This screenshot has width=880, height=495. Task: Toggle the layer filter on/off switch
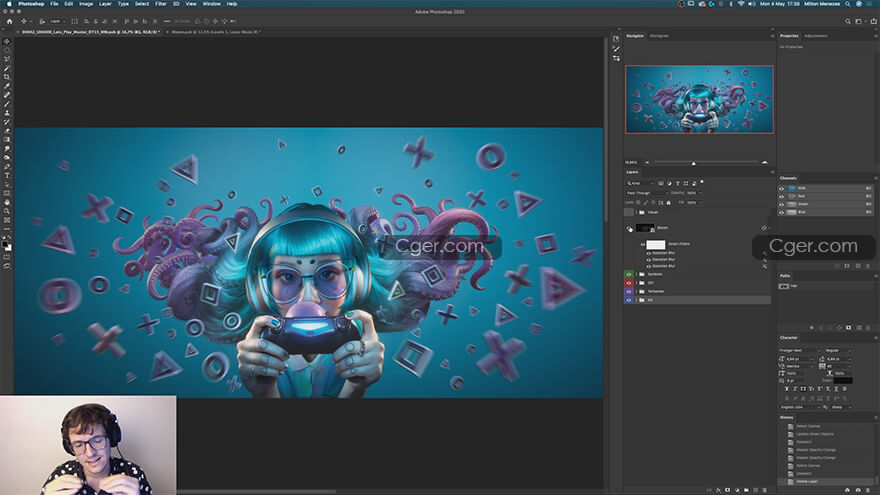[702, 182]
